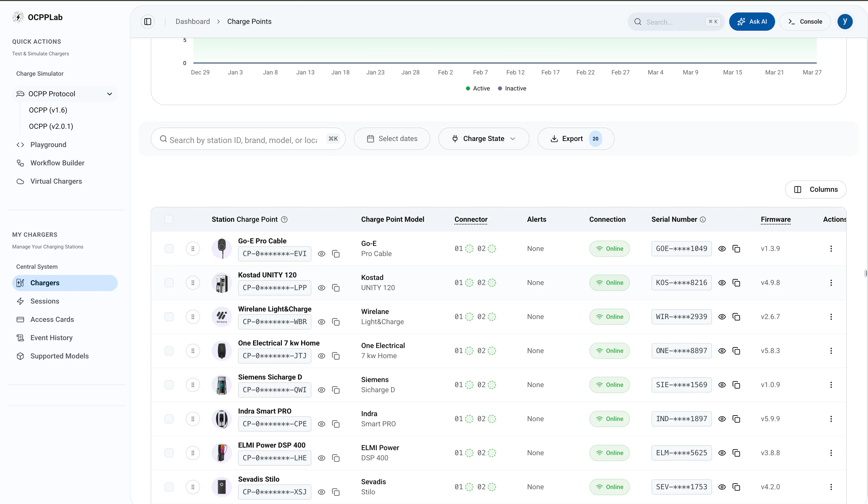
Task: Open the Charge State dropdown
Action: click(483, 139)
